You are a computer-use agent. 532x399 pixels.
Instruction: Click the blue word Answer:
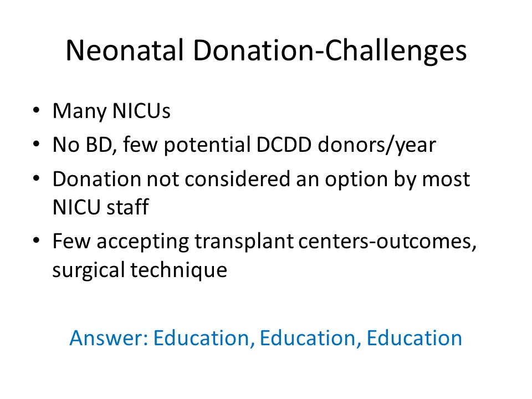[x=109, y=338]
